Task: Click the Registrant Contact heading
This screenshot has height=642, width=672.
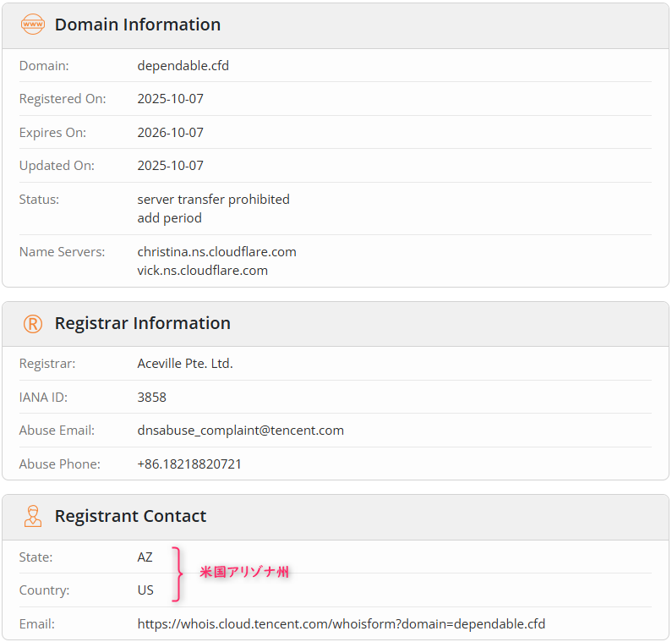Action: coord(130,516)
